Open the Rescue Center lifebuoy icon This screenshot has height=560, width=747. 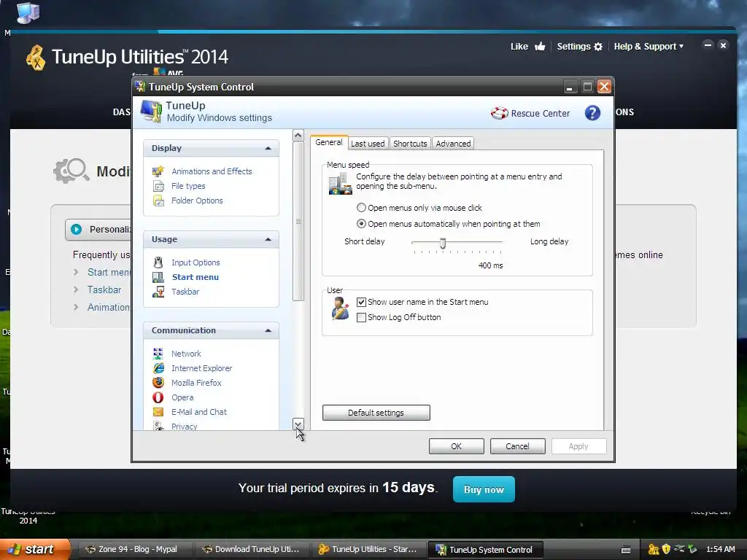pyautogui.click(x=499, y=113)
